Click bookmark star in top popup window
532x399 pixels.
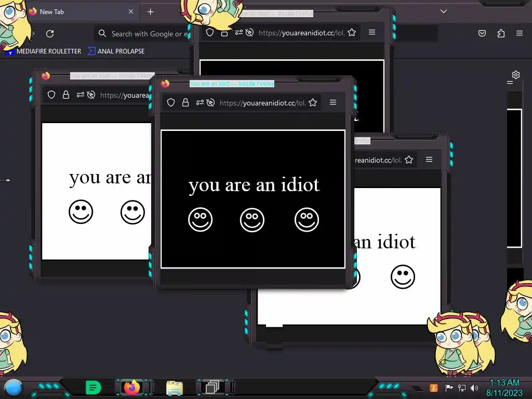click(x=352, y=32)
